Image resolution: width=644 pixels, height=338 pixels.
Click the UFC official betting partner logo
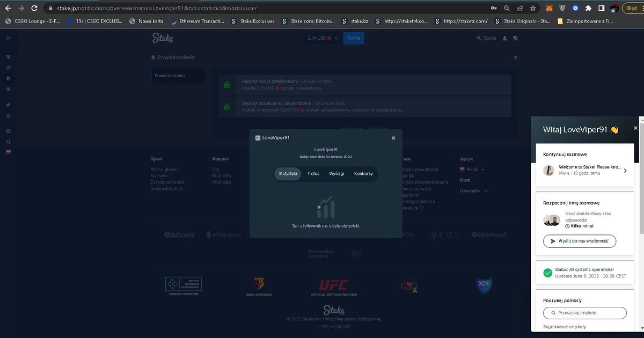(334, 288)
